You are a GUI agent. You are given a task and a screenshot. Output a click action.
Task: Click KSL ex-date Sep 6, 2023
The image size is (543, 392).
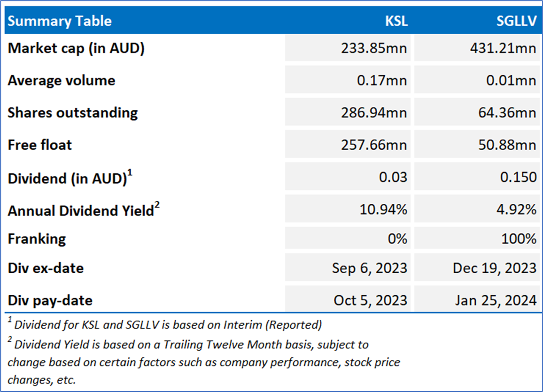click(369, 268)
